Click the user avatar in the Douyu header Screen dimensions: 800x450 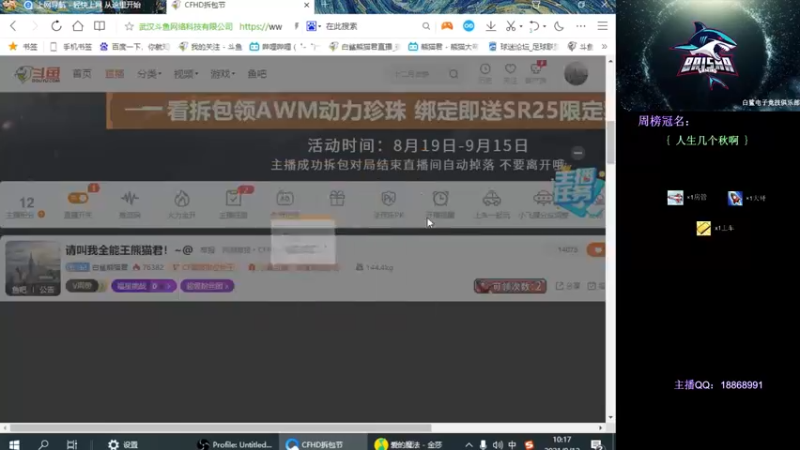pyautogui.click(x=576, y=73)
